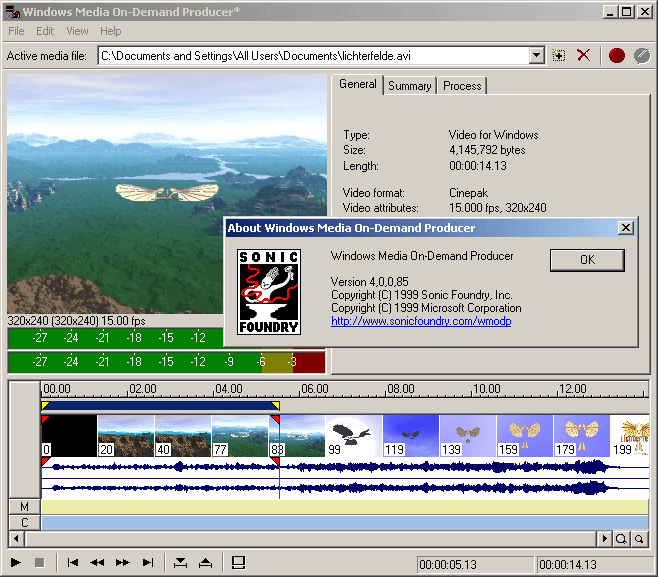Open the sonicfoundry.com/wmodp link
658x577 pixels.
coord(421,321)
